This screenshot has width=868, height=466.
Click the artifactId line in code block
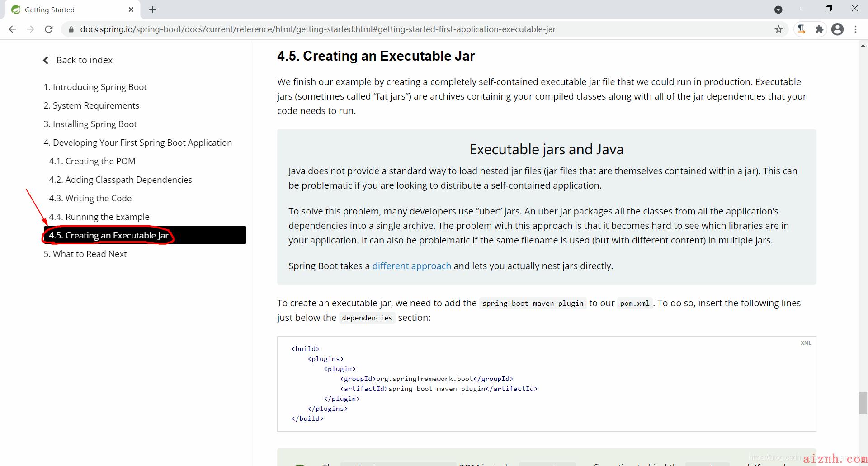(x=439, y=389)
